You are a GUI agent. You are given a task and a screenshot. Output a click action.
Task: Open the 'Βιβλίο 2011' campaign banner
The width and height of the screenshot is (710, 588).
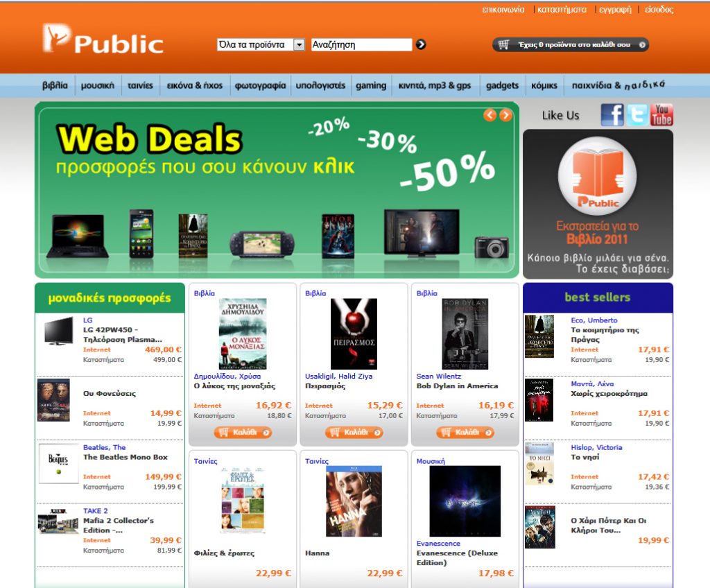[598, 205]
